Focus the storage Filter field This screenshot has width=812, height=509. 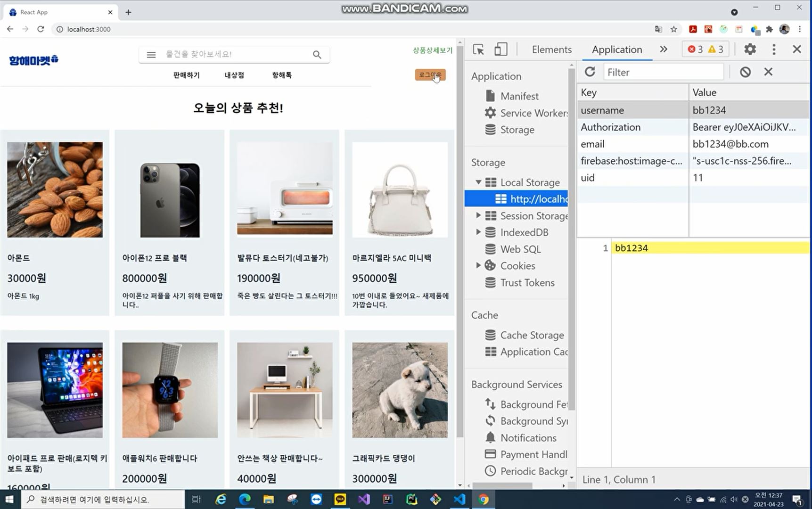pos(663,72)
